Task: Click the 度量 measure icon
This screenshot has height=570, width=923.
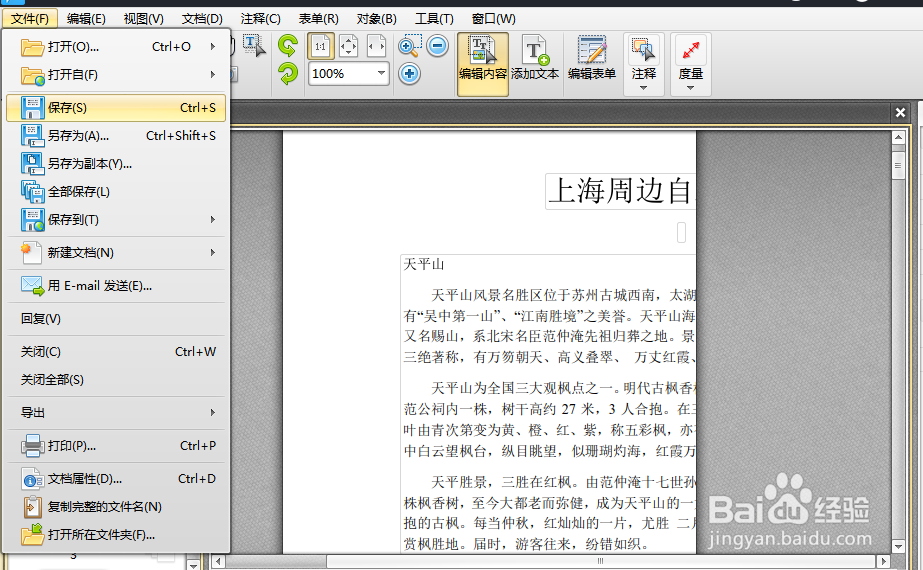Action: click(x=690, y=49)
